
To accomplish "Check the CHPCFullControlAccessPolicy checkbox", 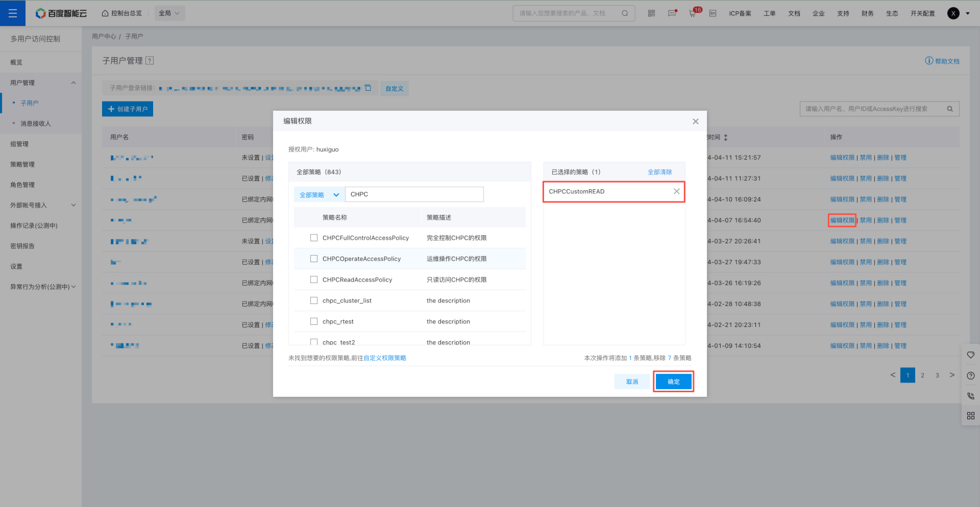I will [314, 238].
